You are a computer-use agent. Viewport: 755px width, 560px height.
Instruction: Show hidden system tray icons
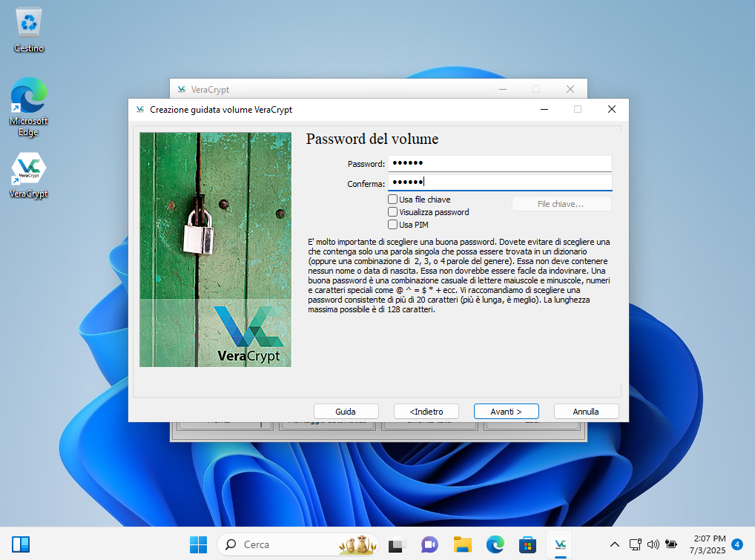pos(614,544)
